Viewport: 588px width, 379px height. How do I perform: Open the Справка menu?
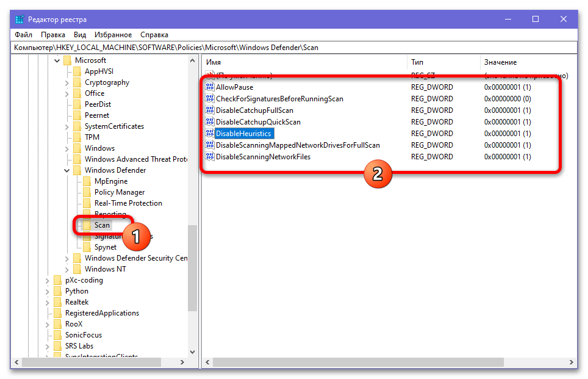[x=154, y=35]
